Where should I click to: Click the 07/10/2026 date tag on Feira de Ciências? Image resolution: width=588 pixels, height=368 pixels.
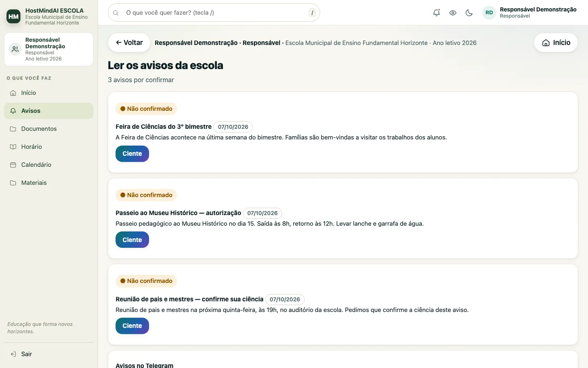click(x=233, y=127)
